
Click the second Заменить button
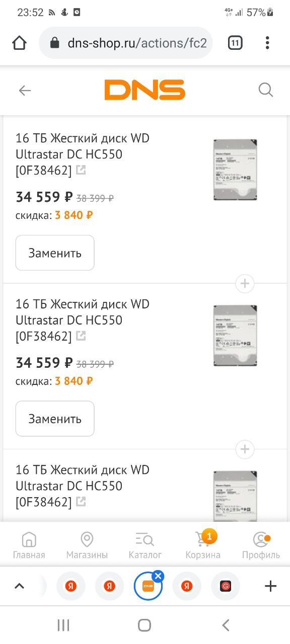click(x=55, y=419)
